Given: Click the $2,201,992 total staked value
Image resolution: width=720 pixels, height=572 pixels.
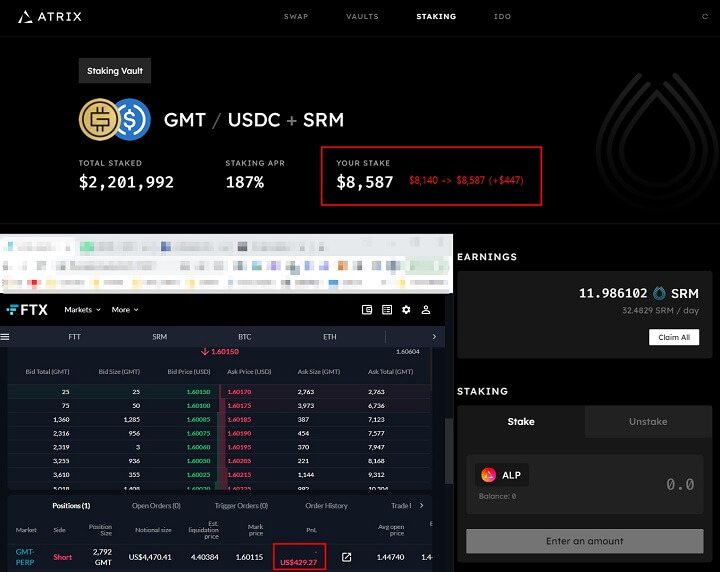Looking at the screenshot, I should coord(126,182).
